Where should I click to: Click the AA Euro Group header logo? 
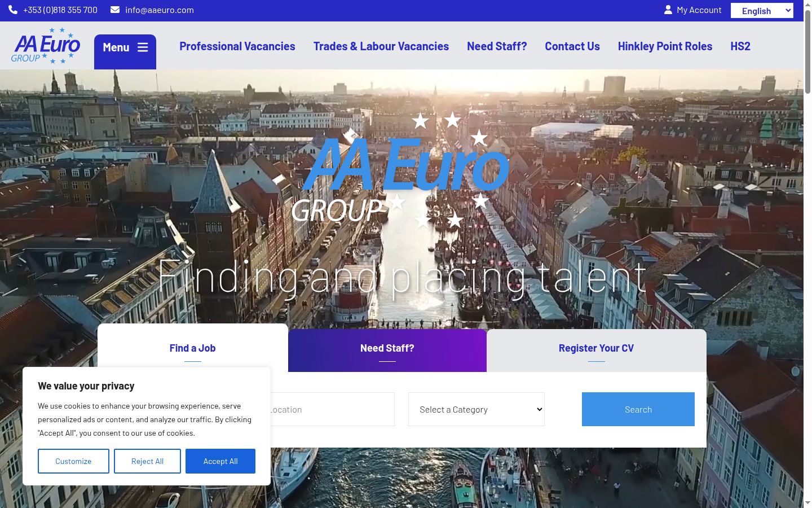pyautogui.click(x=46, y=46)
